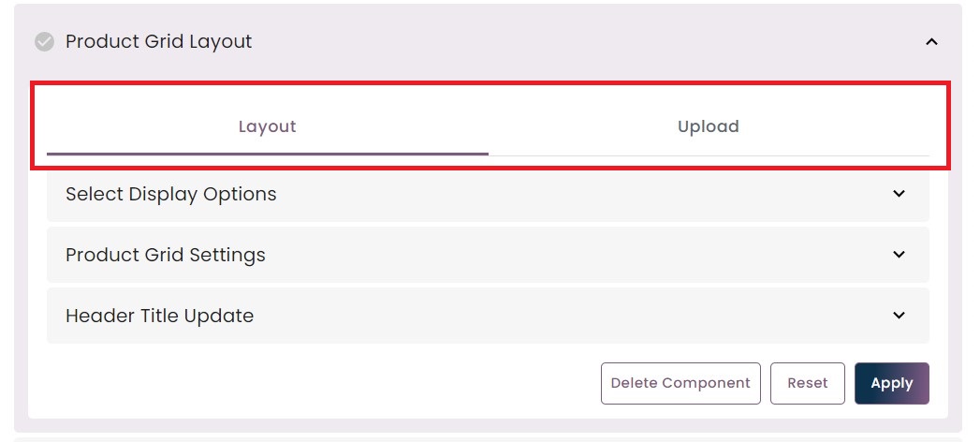The width and height of the screenshot is (980, 442).
Task: Select the Product Grid Settings label text
Action: click(x=166, y=255)
